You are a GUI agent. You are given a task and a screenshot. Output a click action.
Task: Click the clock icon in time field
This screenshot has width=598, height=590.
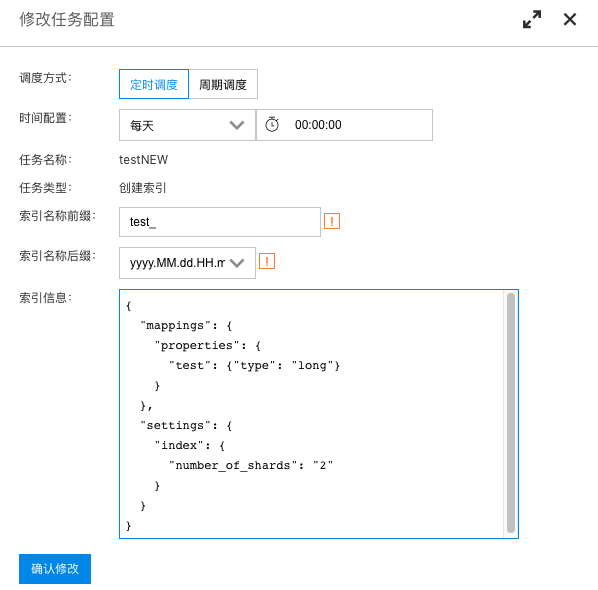[x=272, y=125]
